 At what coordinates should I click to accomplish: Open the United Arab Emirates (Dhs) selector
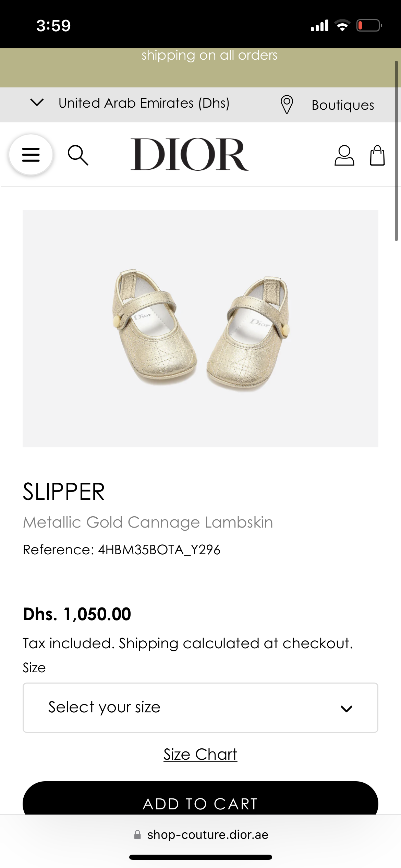point(144,103)
